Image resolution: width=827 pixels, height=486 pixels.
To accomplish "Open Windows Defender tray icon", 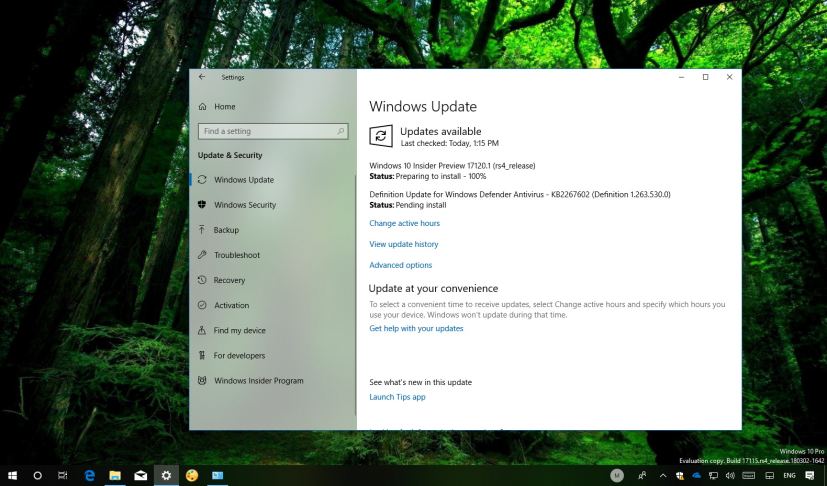I will pos(680,475).
